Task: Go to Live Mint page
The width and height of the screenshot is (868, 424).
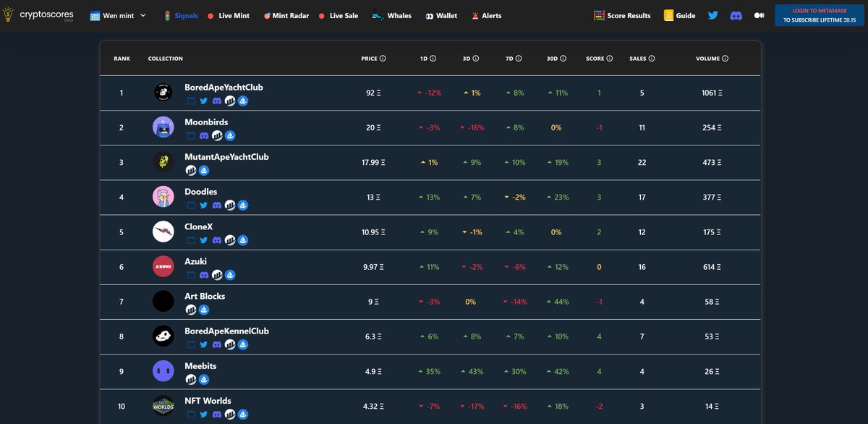Action: click(x=229, y=15)
